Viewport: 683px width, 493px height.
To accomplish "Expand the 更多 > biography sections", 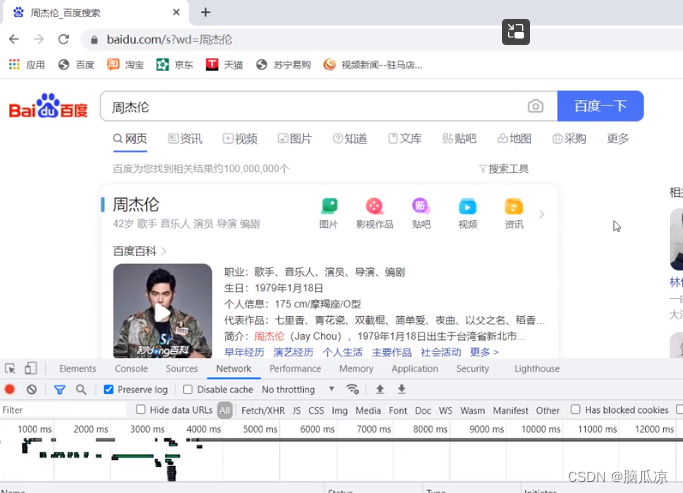I will (484, 352).
